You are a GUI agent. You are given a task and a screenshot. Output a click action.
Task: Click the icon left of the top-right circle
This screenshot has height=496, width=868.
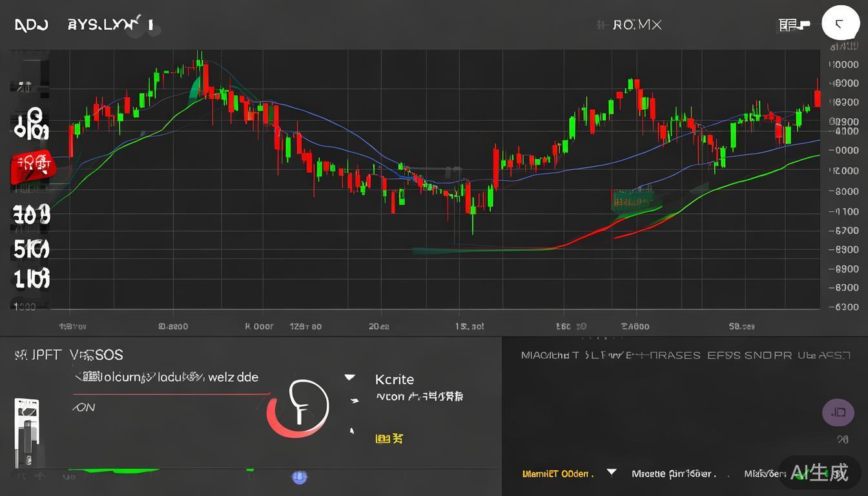point(794,25)
